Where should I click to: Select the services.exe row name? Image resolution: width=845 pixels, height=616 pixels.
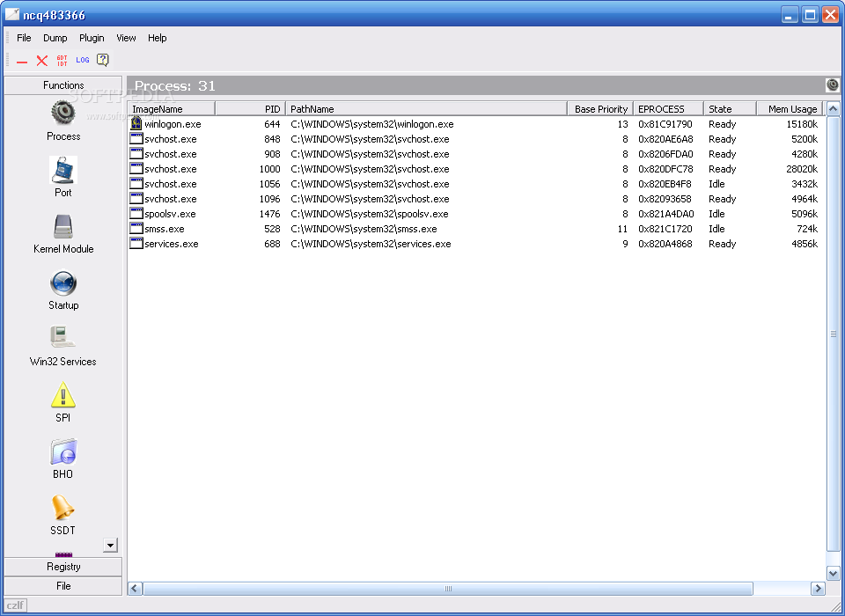tap(172, 244)
